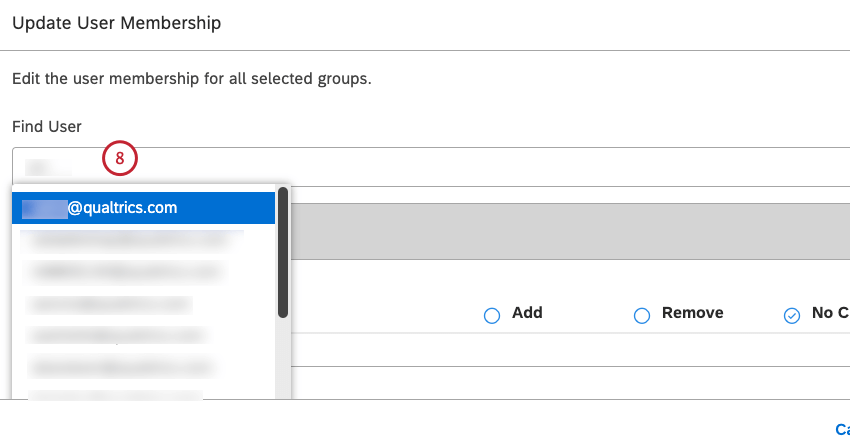Pick the sixth email suggestion entry
Screen dimensions: 850x448
pyautogui.click(x=117, y=366)
